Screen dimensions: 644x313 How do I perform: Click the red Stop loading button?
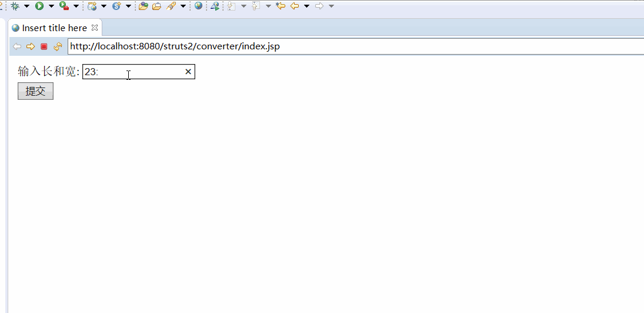44,46
